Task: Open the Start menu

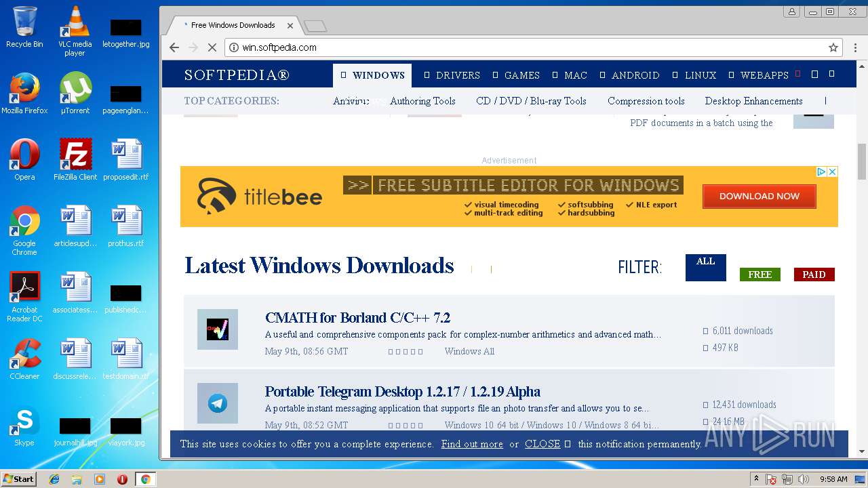Action: pos(19,479)
